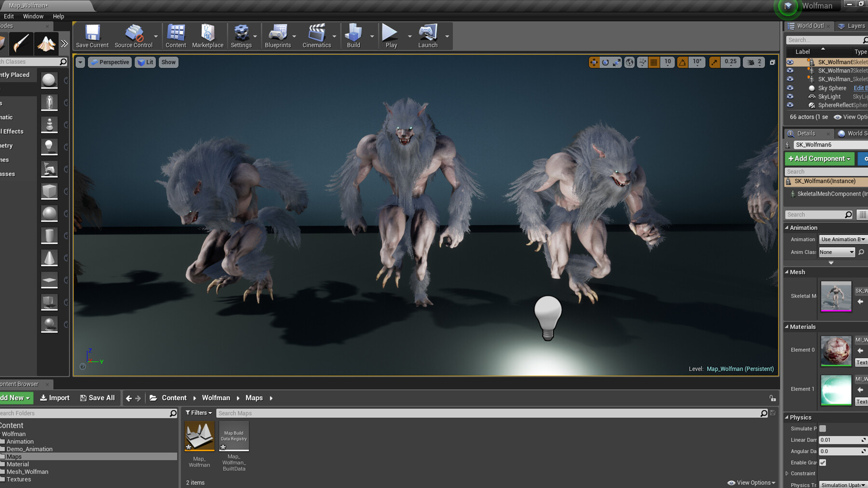
Task: Toggle the content browser lock icon
Action: (x=773, y=398)
